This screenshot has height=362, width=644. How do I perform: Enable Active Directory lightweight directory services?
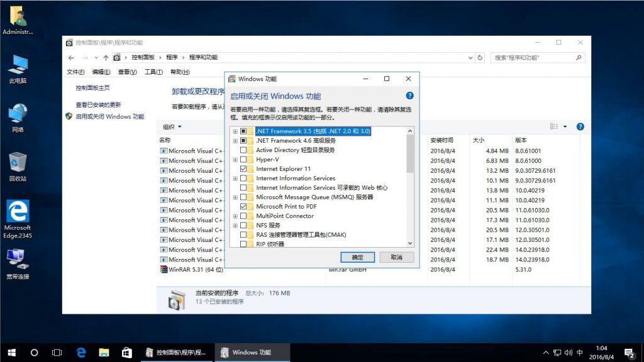(x=243, y=150)
